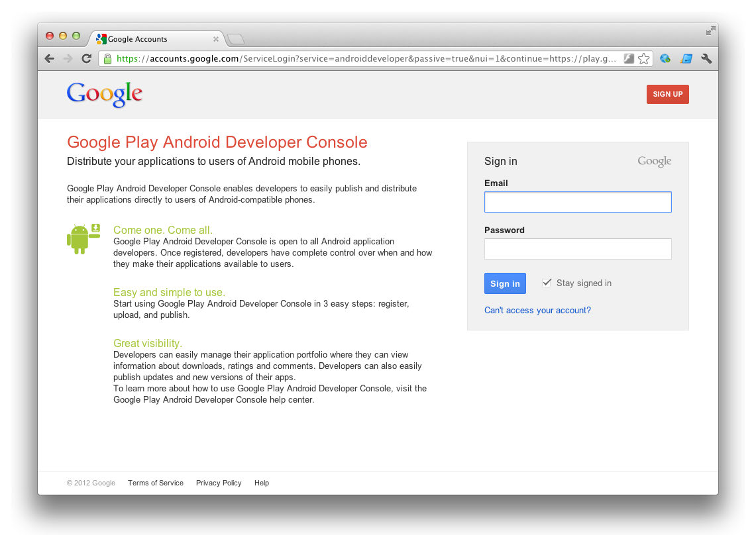
Task: Go back using the browser back arrow
Action: point(49,59)
